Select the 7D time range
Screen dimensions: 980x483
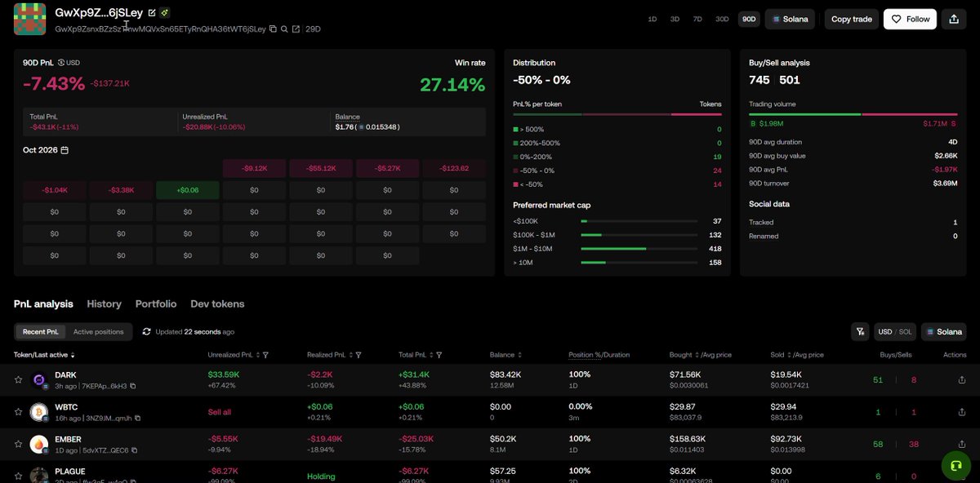697,20
